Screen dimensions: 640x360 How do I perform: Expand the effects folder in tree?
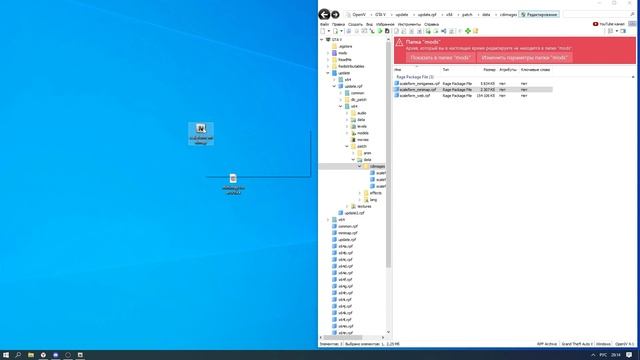360,193
